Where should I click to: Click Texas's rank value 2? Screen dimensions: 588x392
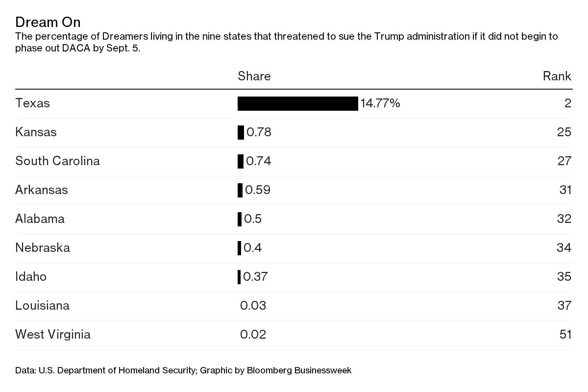point(567,103)
